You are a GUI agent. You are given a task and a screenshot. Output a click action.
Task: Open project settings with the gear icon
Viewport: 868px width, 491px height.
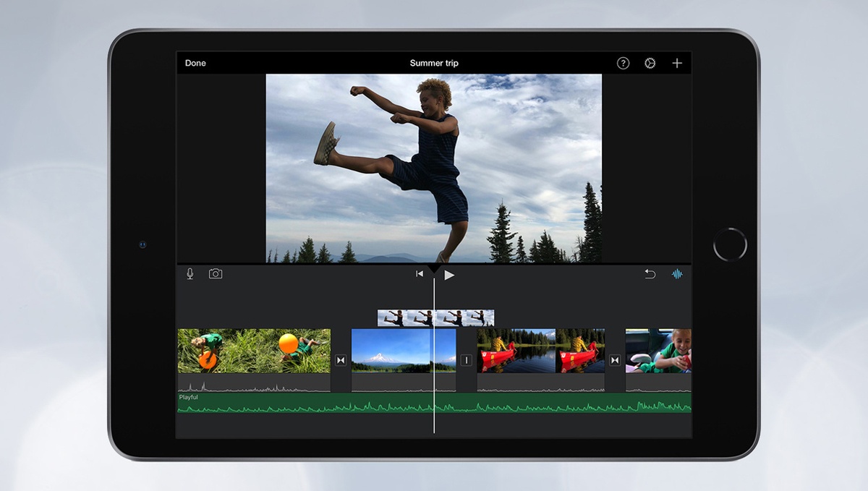[650, 63]
